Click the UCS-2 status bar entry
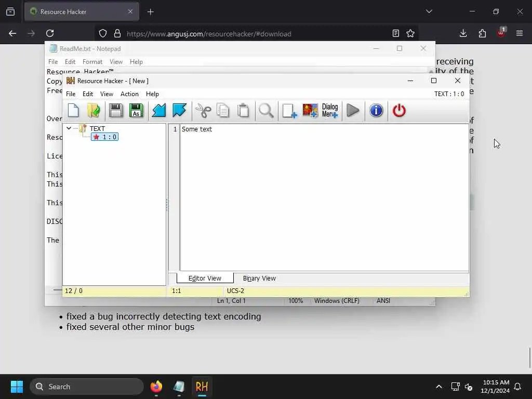This screenshot has height=399, width=532. pyautogui.click(x=235, y=291)
